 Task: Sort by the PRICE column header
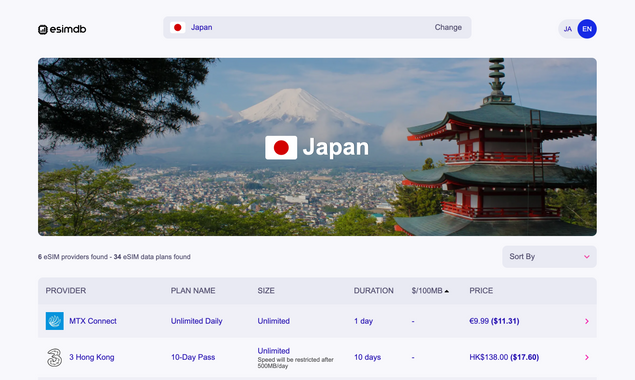(x=481, y=290)
